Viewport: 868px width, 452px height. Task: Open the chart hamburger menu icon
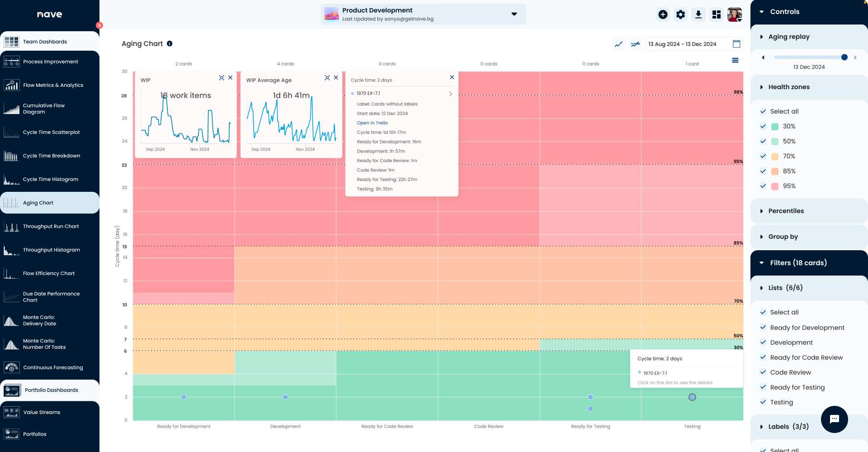coord(735,61)
